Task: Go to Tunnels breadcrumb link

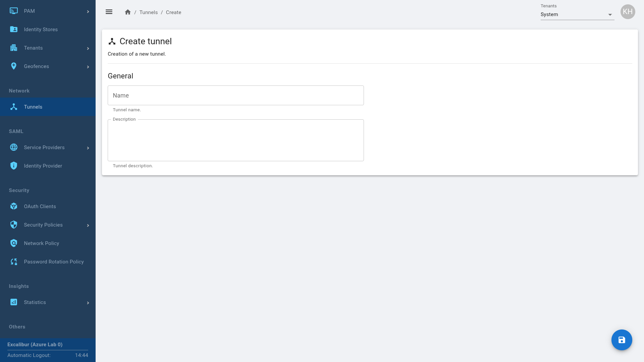Action: pyautogui.click(x=148, y=12)
